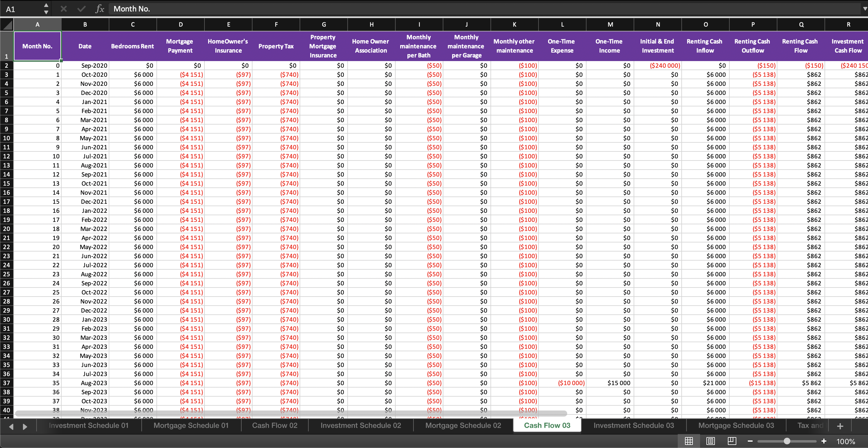Screen dimensions: 868x448
Task: Select column P header
Action: coord(753,24)
